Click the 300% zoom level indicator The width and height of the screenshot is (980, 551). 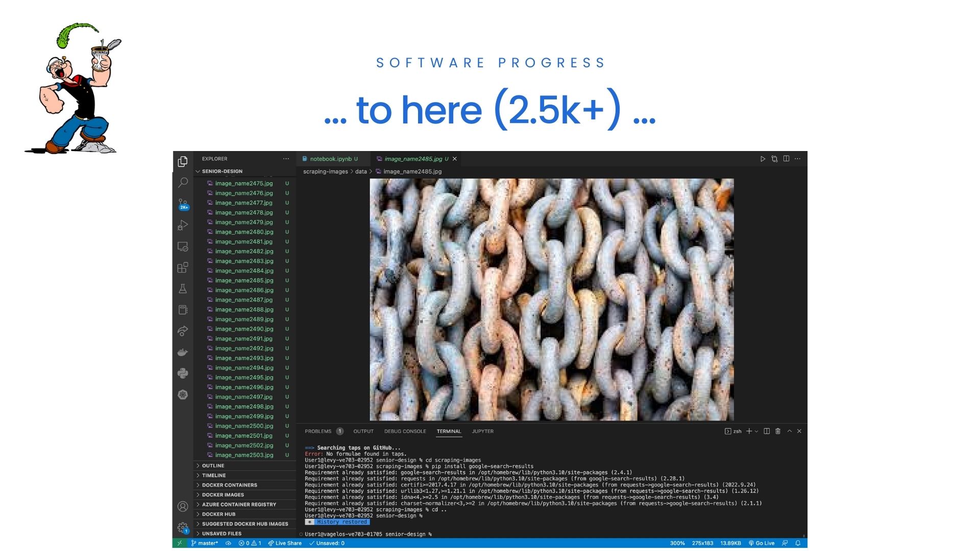click(x=677, y=543)
